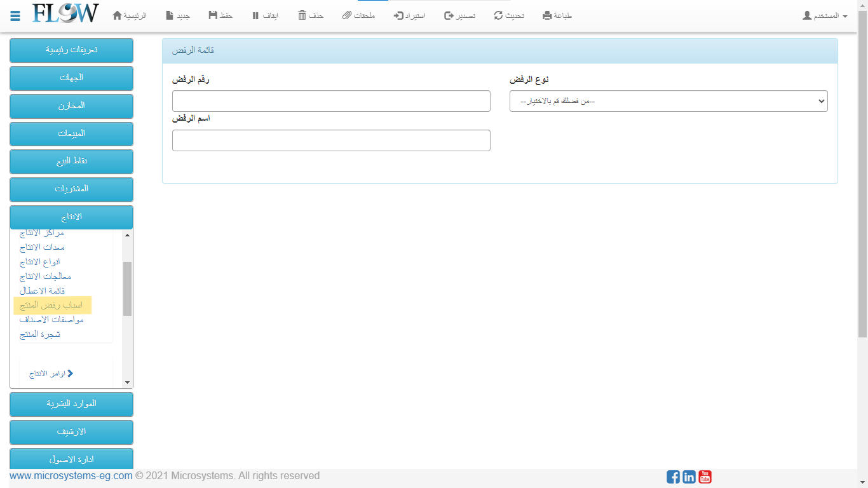
Task: Expand the Sales (المبيعات) sidebar section
Action: point(71,133)
